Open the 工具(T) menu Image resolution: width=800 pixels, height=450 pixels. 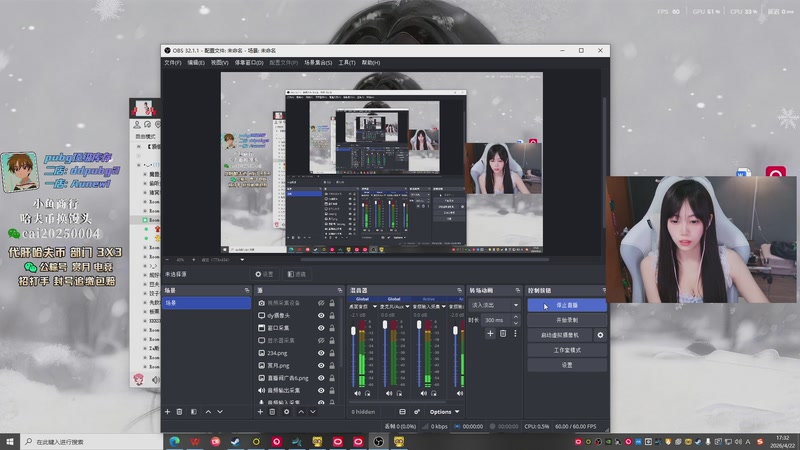[347, 63]
